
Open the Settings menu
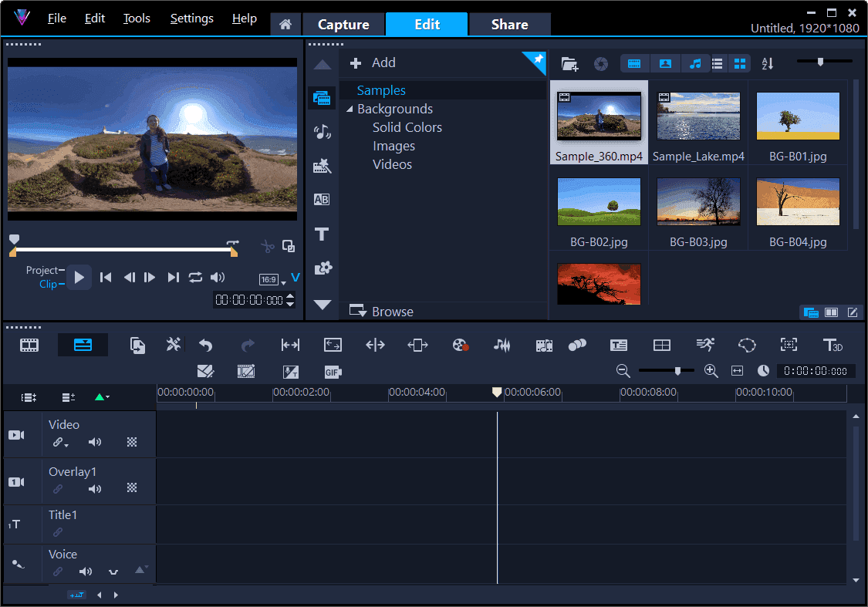pyautogui.click(x=191, y=19)
